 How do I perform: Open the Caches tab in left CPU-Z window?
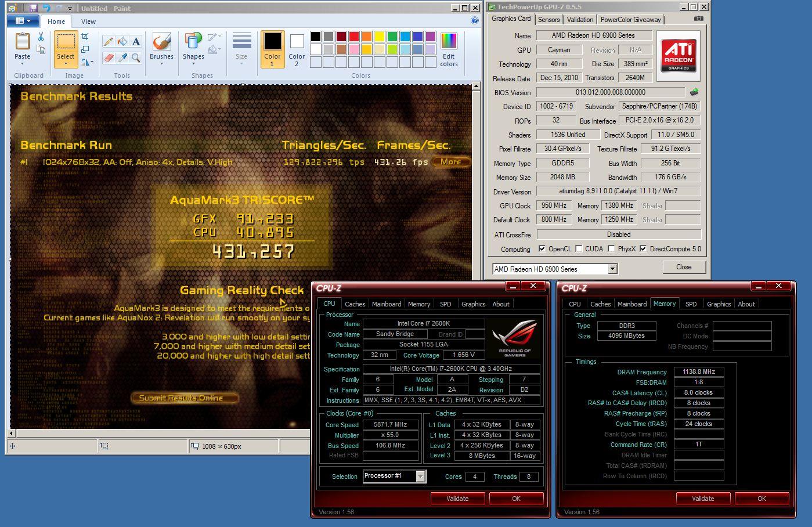click(355, 304)
